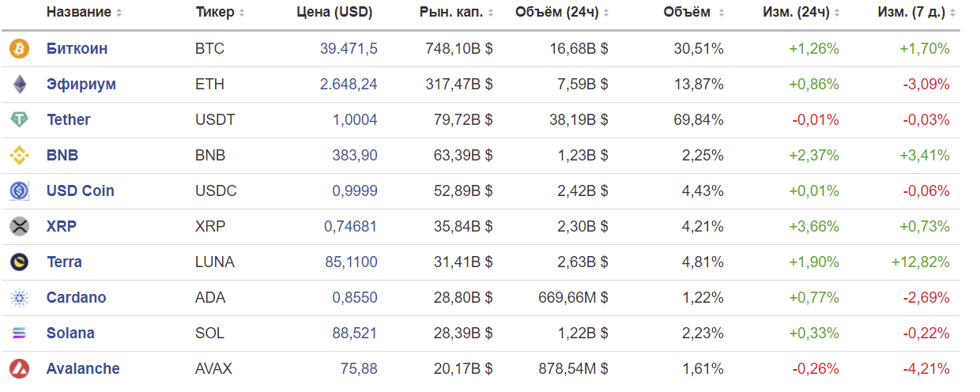Image resolution: width=980 pixels, height=392 pixels.
Task: Open Bitcoin price 39.471,5 link
Action: pyautogui.click(x=349, y=49)
